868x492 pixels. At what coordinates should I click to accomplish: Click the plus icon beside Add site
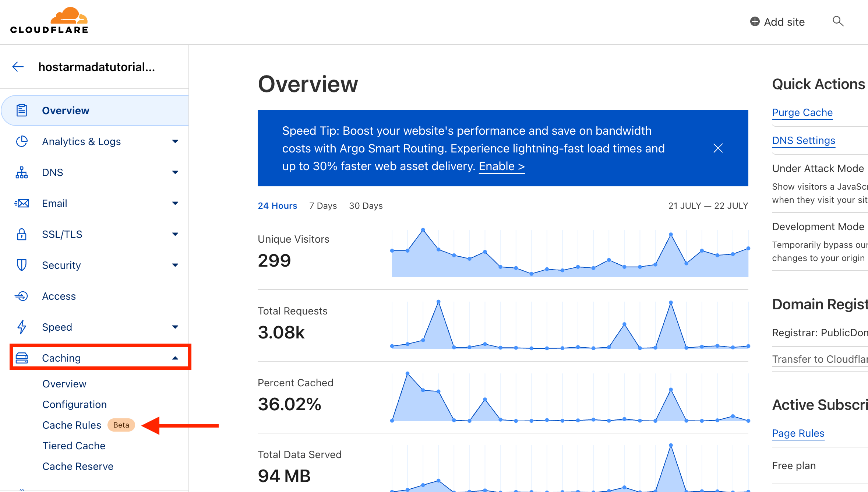pos(755,22)
